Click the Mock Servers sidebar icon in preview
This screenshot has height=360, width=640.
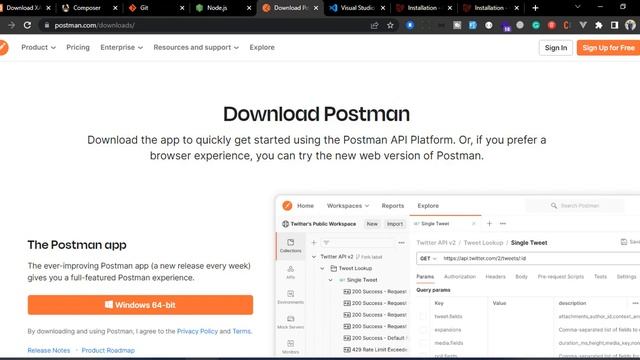pos(291,322)
